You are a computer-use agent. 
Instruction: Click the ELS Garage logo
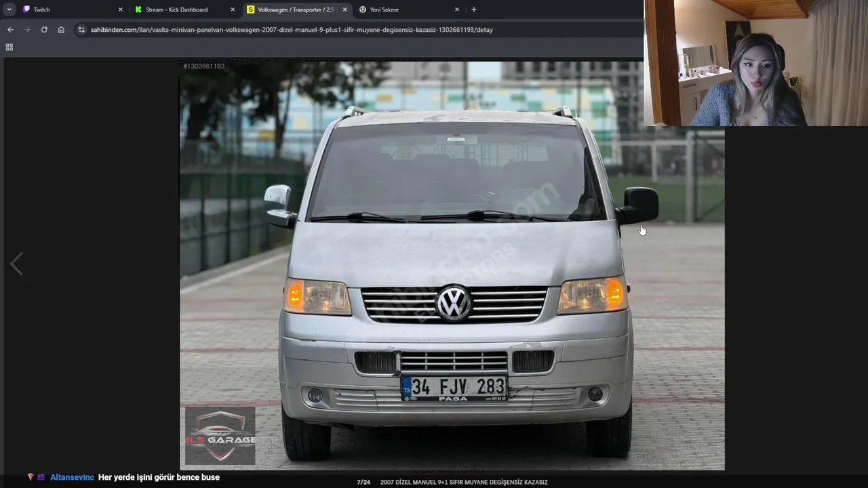tap(220, 436)
